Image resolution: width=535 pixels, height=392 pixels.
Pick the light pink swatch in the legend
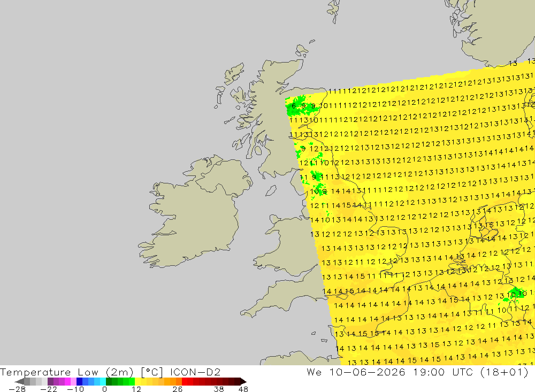click(x=74, y=382)
